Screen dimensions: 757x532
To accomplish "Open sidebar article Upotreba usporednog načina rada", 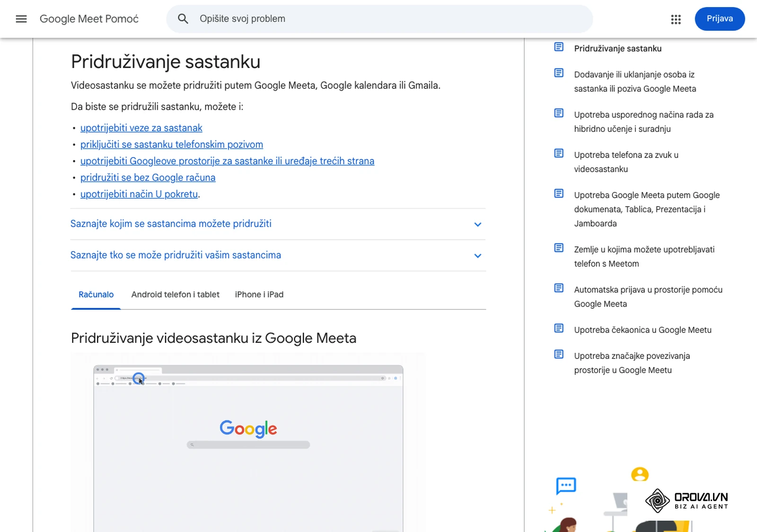I will (x=644, y=122).
